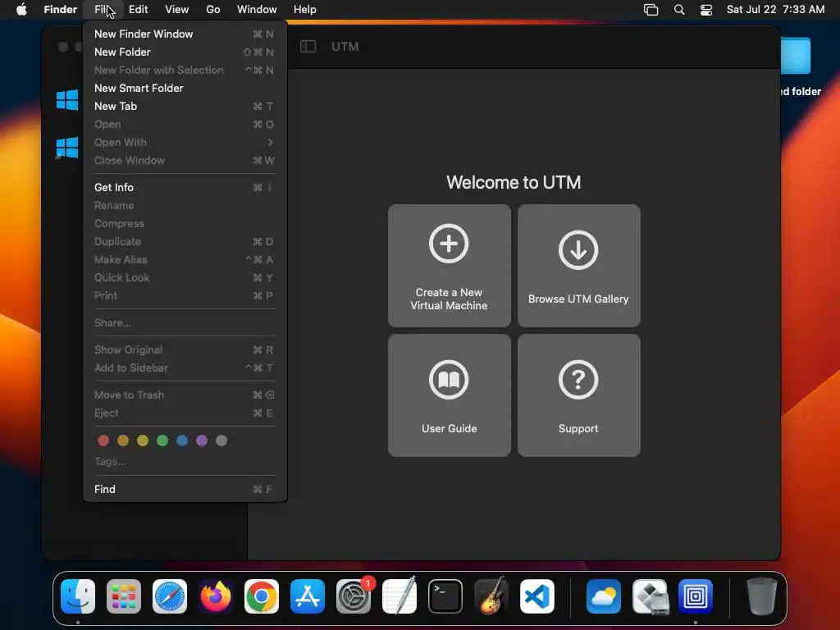Apply the orange tag color
This screenshot has width=840, height=630.
123,441
